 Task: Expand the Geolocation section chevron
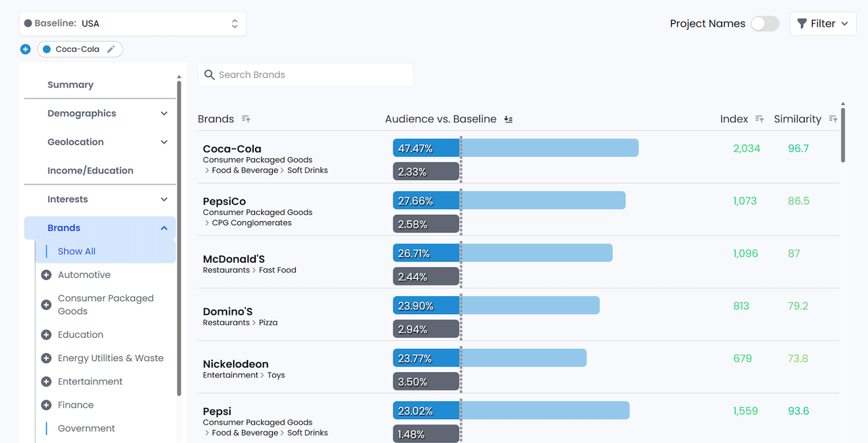[x=164, y=142]
